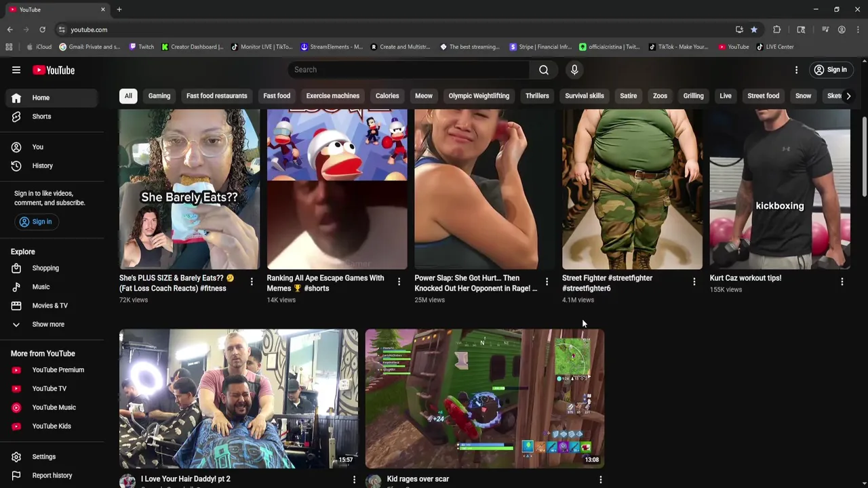Play the barbershop video thumbnail
The width and height of the screenshot is (868, 488).
239,399
